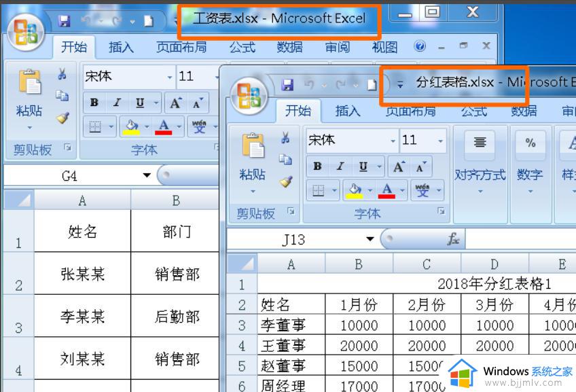
Task: Open 插入 tab in 分红表格.xlsx
Action: point(348,111)
